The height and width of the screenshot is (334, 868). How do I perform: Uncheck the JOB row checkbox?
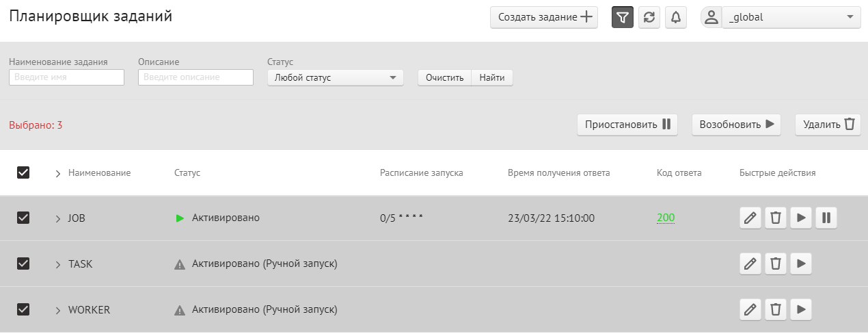tap(23, 218)
